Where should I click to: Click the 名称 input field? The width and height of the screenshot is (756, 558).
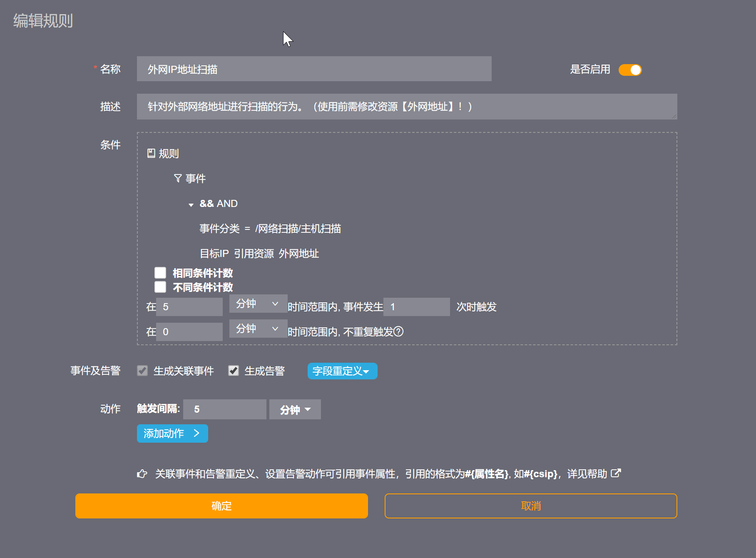tap(314, 69)
